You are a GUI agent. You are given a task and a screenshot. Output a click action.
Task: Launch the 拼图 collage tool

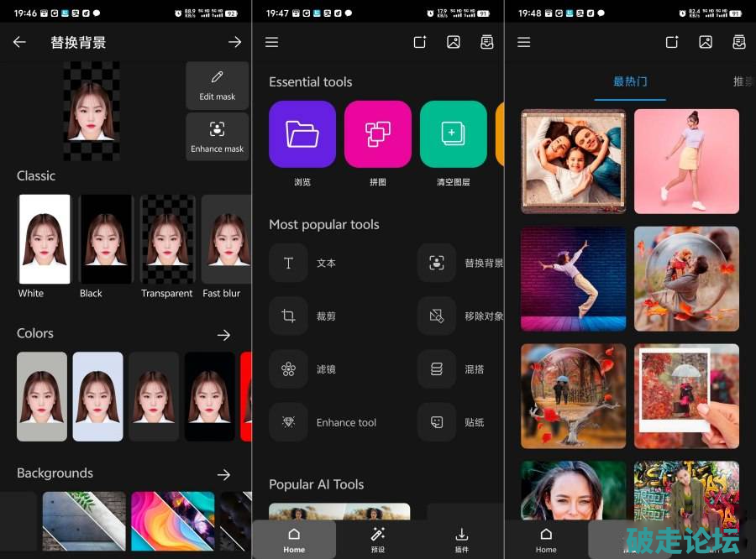point(377,134)
